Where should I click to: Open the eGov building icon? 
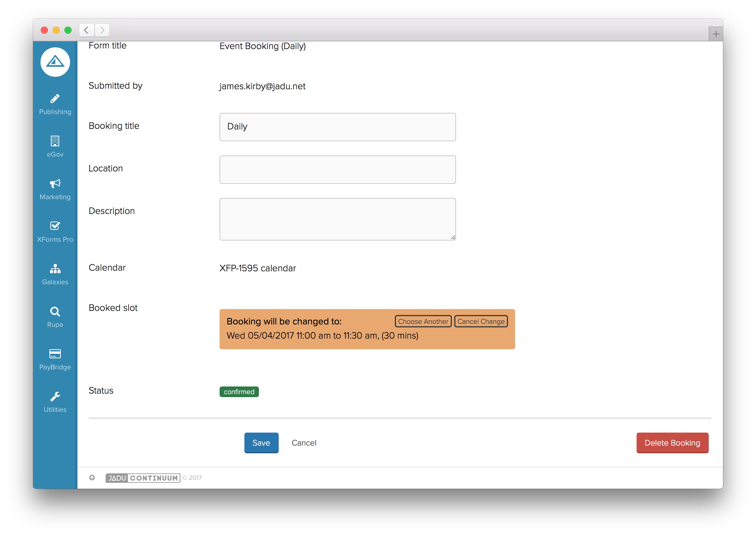click(55, 141)
